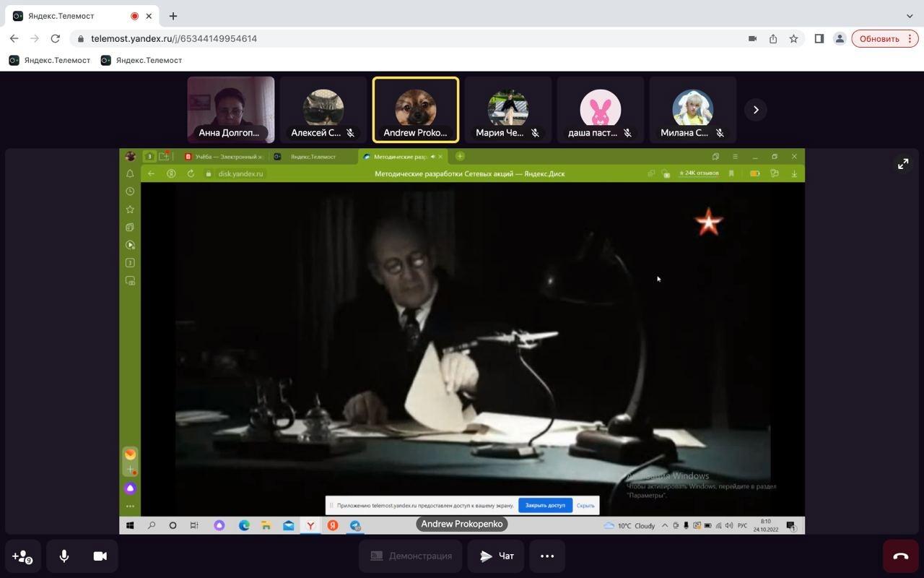Select Andrew Proko... participant tile
Screen dimensions: 924x578
[x=416, y=110]
